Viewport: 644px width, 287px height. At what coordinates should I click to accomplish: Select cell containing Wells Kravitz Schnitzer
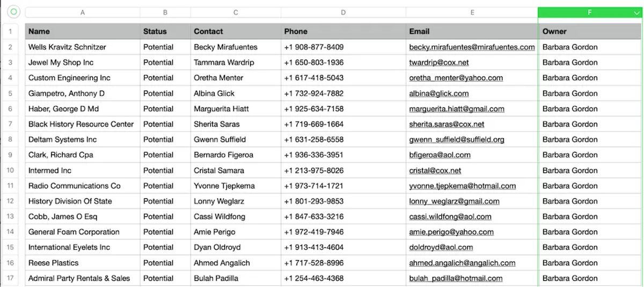pos(83,47)
